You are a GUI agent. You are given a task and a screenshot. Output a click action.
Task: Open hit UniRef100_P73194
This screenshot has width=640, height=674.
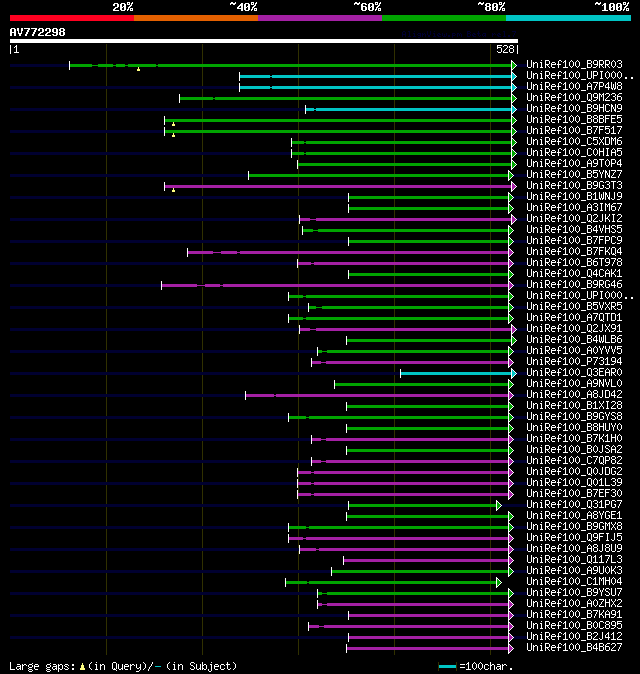(x=574, y=362)
